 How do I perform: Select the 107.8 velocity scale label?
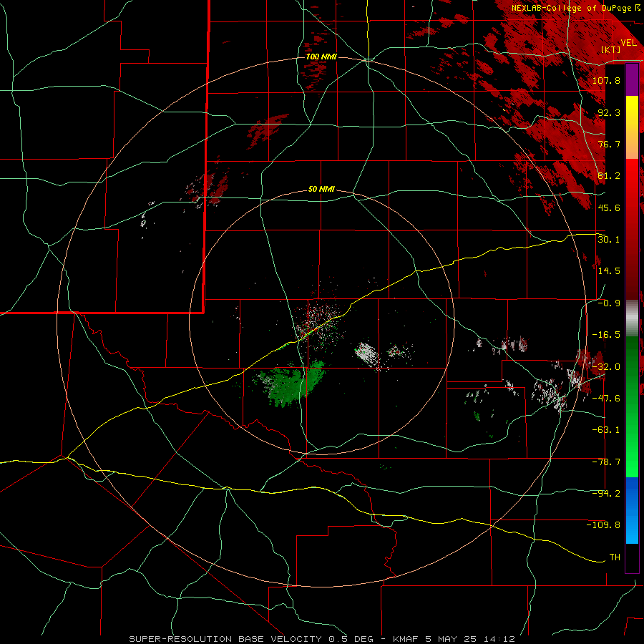point(606,80)
